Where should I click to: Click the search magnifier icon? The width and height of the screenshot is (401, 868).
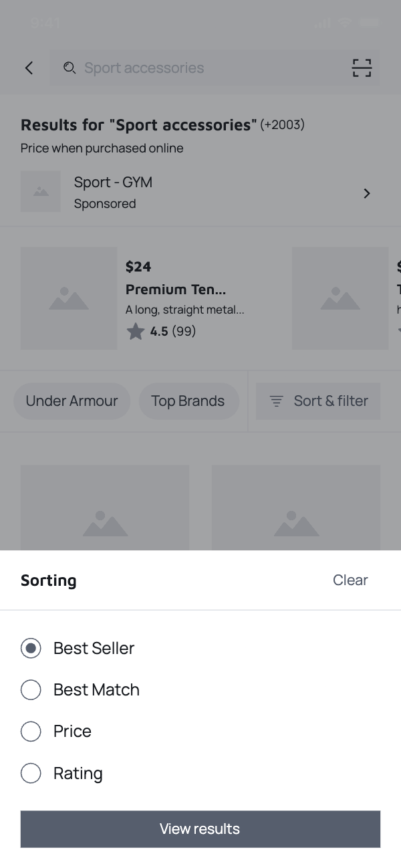(x=70, y=68)
